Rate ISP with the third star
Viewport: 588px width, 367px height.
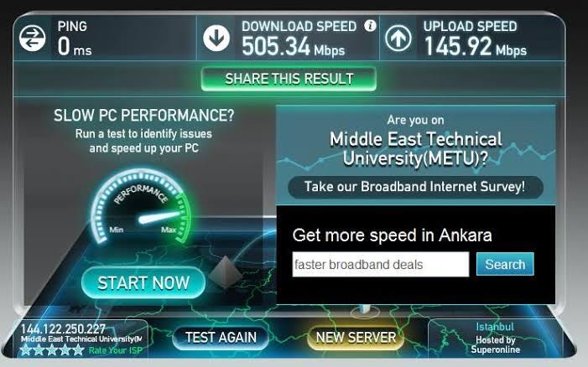(52, 350)
